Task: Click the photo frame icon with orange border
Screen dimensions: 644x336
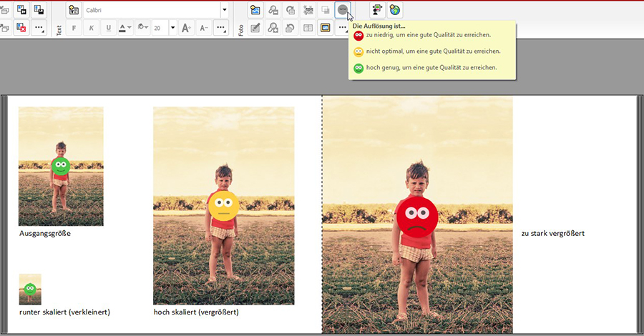Action: tap(326, 28)
